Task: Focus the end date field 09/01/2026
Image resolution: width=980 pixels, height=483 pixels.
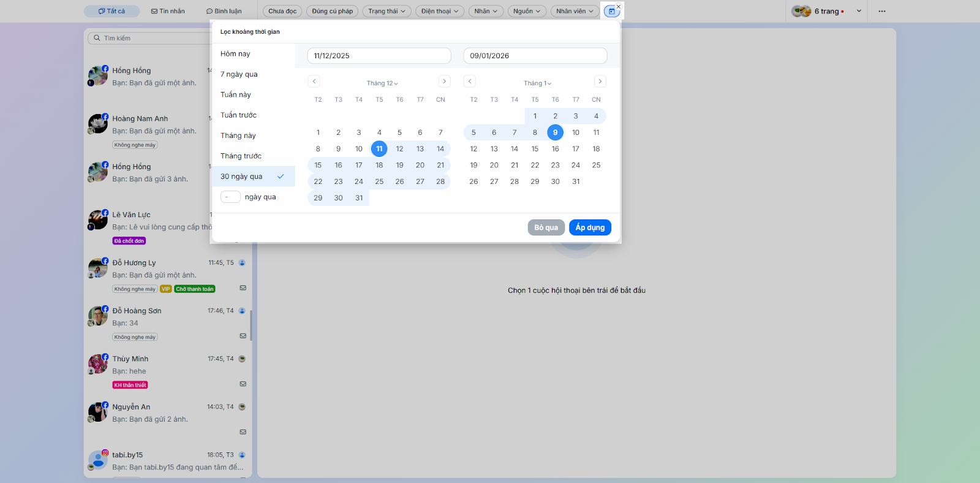Action: tap(535, 56)
